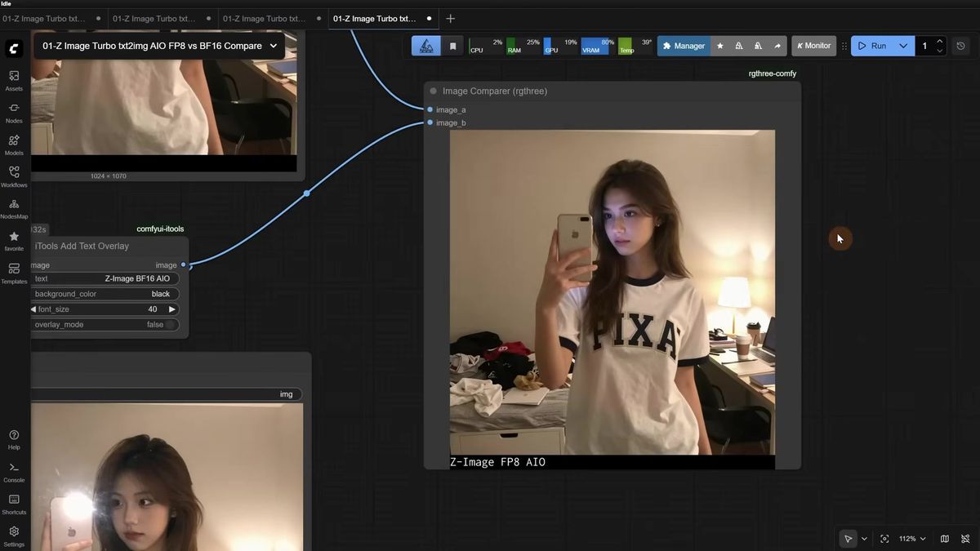Image resolution: width=980 pixels, height=551 pixels.
Task: Increase font_size with the right arrow
Action: (172, 309)
